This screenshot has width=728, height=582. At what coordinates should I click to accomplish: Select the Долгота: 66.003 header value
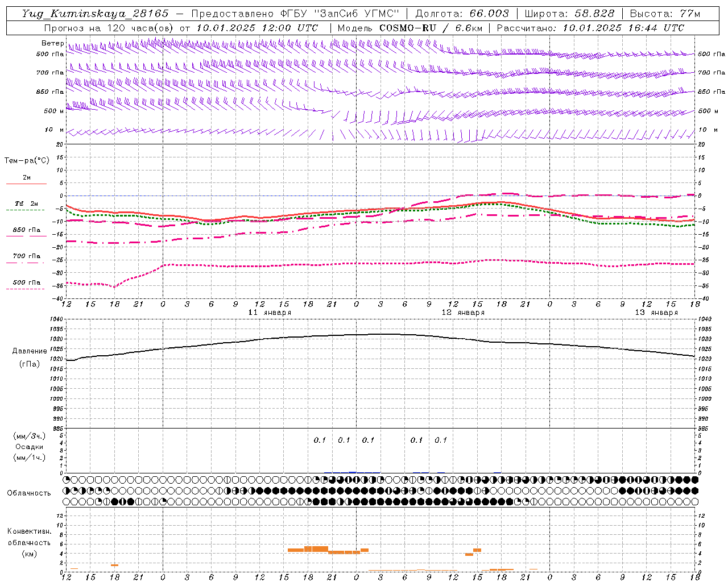462,14
